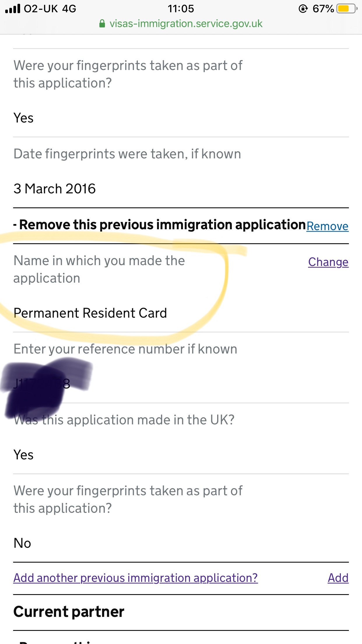Tap the rotation lock status icon
Image resolution: width=362 pixels, height=644 pixels.
point(303,9)
